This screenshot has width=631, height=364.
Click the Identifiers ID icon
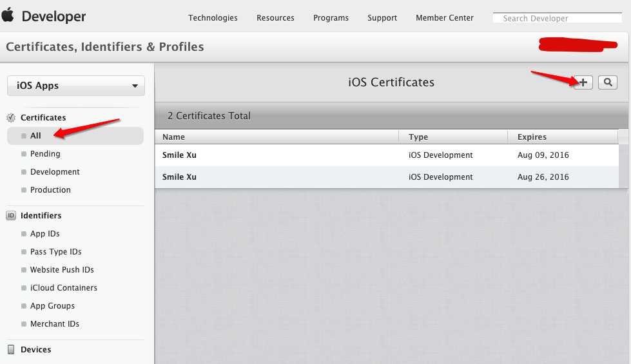tap(11, 216)
